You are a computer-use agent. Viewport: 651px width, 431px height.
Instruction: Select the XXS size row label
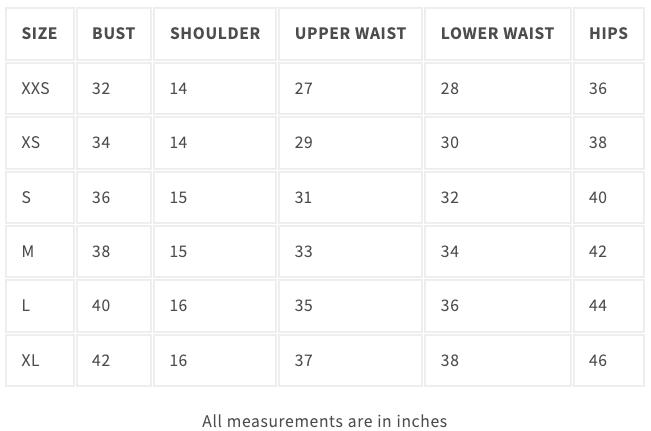coord(35,88)
